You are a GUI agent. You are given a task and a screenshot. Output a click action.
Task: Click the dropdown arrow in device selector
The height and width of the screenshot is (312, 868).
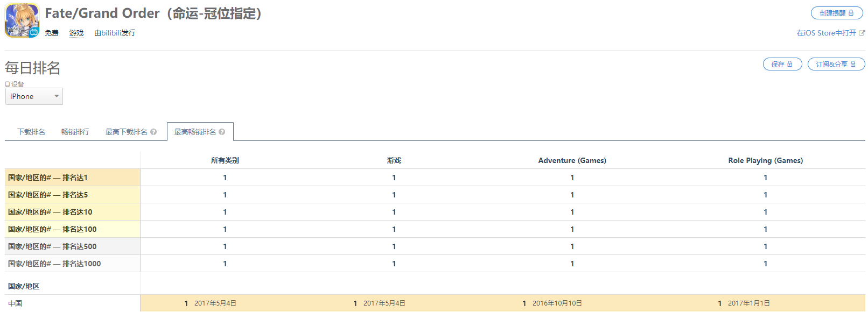tap(57, 96)
